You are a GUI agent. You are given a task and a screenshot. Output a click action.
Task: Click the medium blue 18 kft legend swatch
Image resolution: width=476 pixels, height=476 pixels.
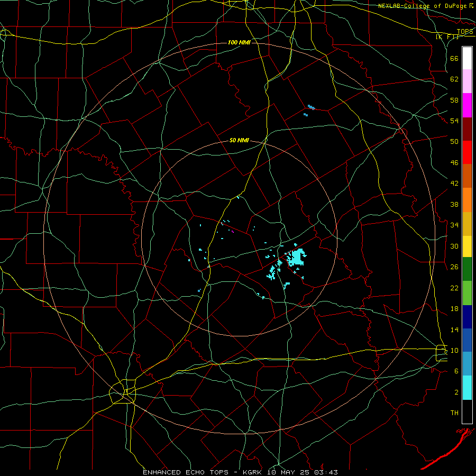tap(467, 340)
